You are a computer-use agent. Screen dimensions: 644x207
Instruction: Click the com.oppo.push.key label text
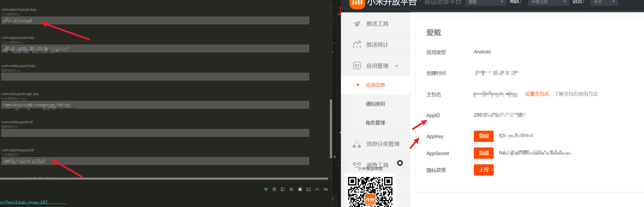(18, 37)
